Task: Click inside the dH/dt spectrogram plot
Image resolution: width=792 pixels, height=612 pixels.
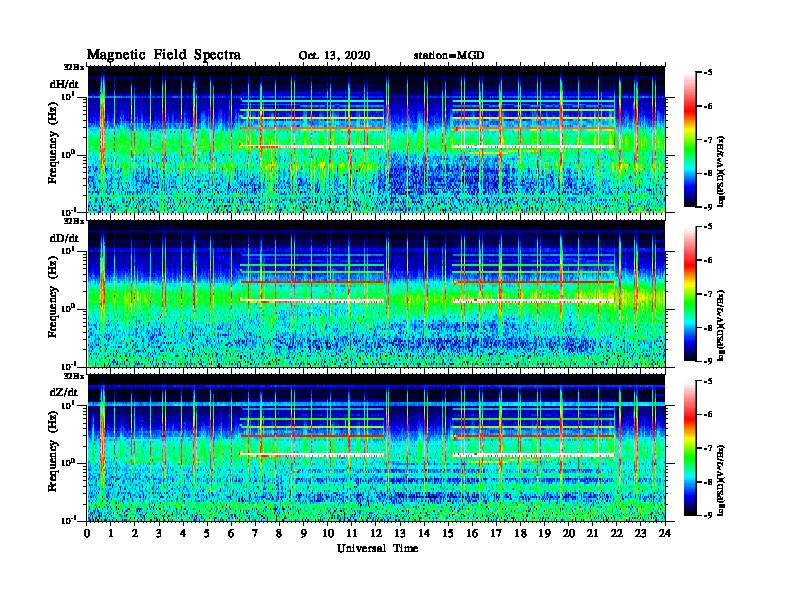Action: pos(376,139)
